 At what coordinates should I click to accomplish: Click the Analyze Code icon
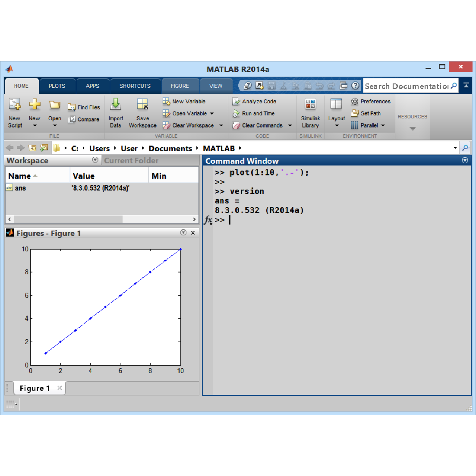click(x=236, y=102)
